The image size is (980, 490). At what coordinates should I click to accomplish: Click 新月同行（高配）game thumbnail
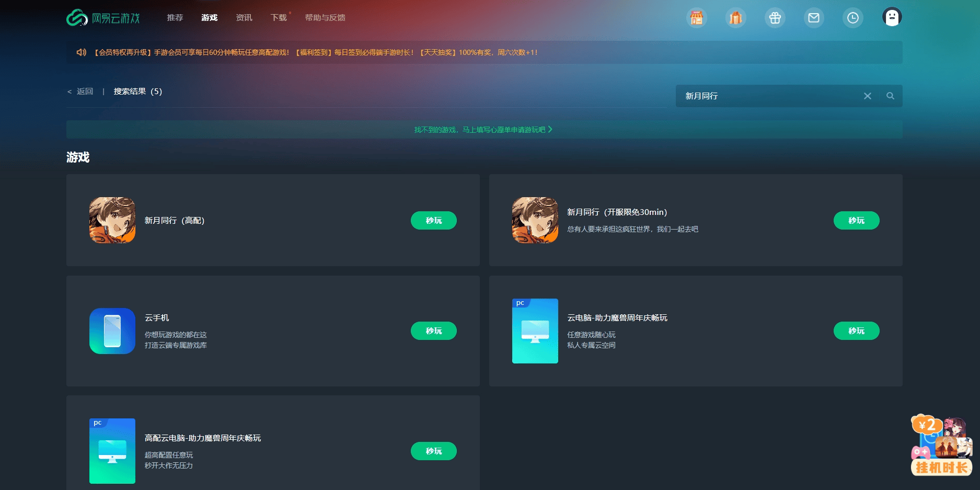[112, 220]
